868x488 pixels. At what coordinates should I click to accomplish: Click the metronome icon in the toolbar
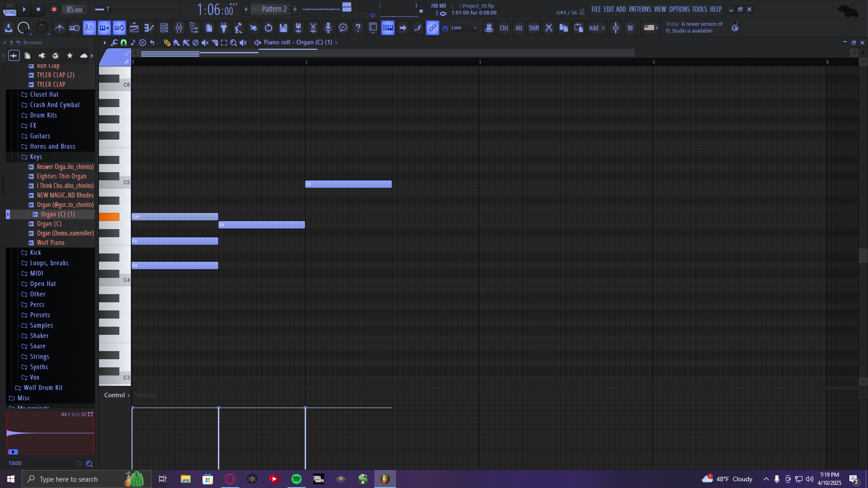click(x=59, y=28)
